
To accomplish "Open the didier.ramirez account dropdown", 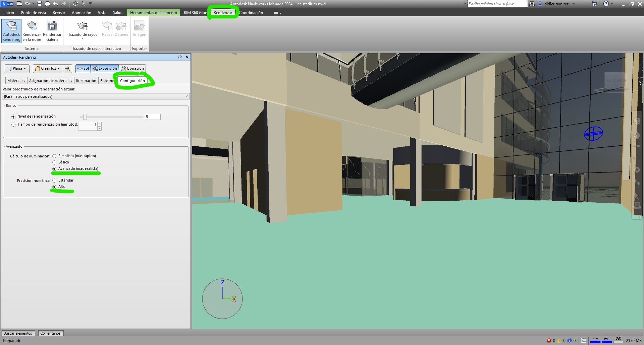I will click(557, 4).
